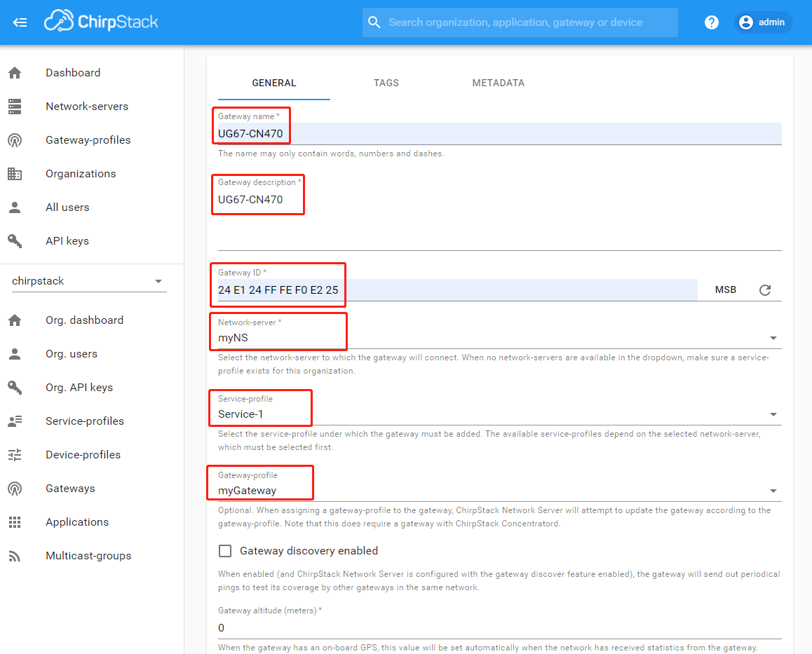The image size is (812, 654).
Task: Click the Gateway-profiles antenna icon
Action: [x=15, y=140]
